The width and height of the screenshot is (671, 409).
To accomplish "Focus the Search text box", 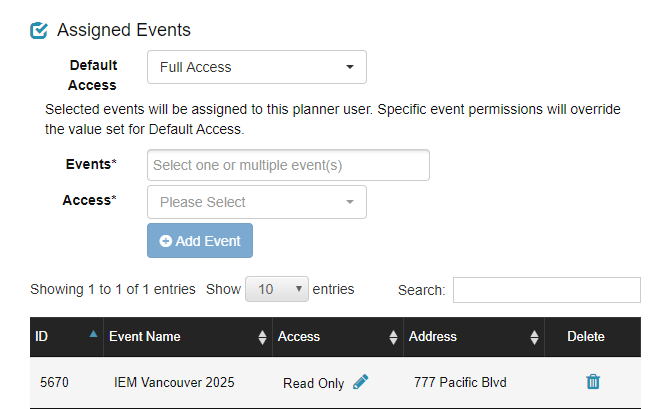I will tap(546, 290).
